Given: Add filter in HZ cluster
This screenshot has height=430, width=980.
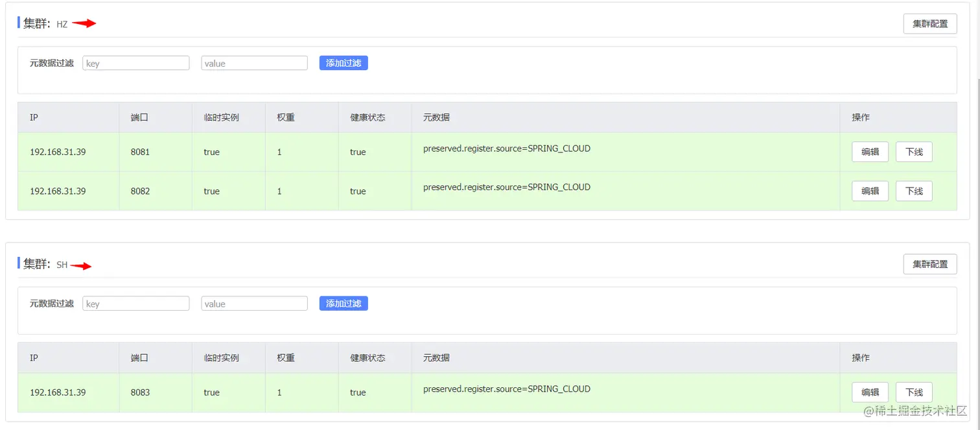Looking at the screenshot, I should [344, 63].
